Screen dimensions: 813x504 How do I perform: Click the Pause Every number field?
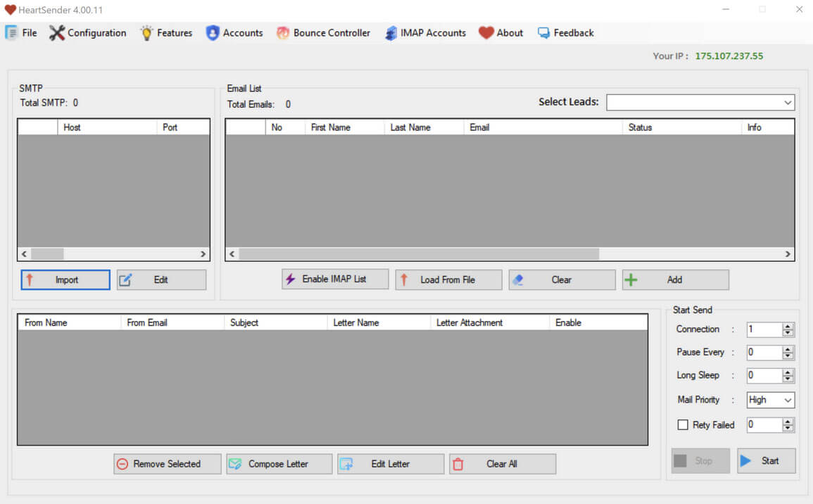point(764,353)
